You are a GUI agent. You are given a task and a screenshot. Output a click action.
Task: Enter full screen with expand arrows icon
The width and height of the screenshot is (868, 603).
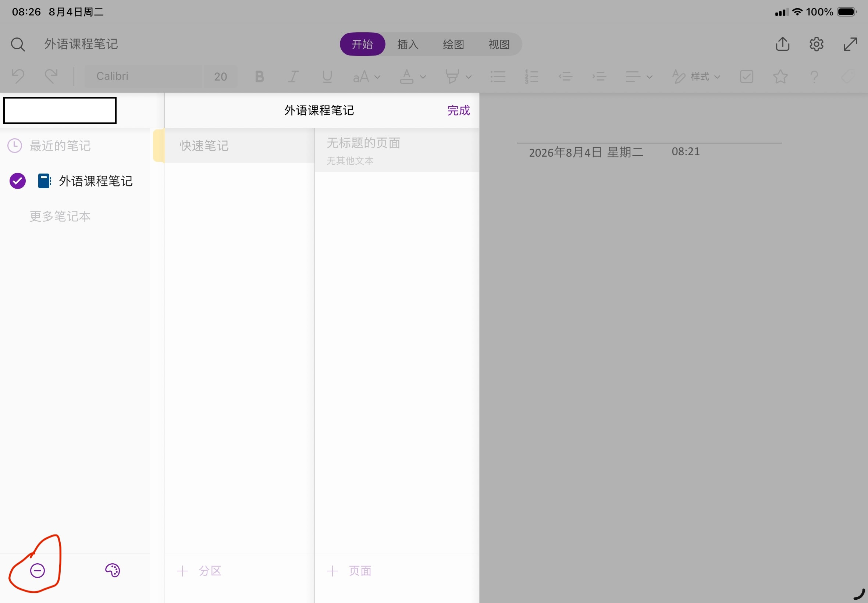point(850,44)
